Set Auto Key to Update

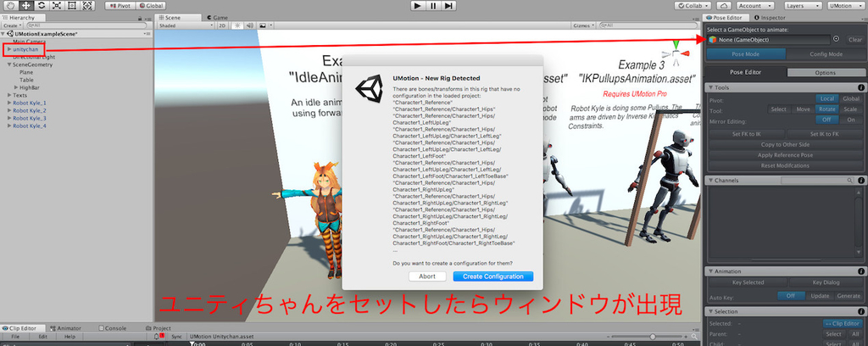point(820,296)
